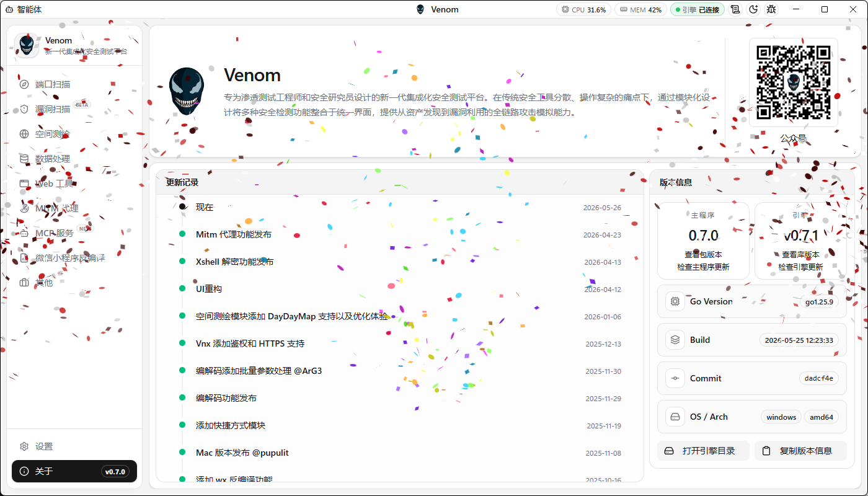This screenshot has height=496, width=868.
Task: Click the v0.7.0 badge in the 关于 button
Action: pyautogui.click(x=115, y=472)
